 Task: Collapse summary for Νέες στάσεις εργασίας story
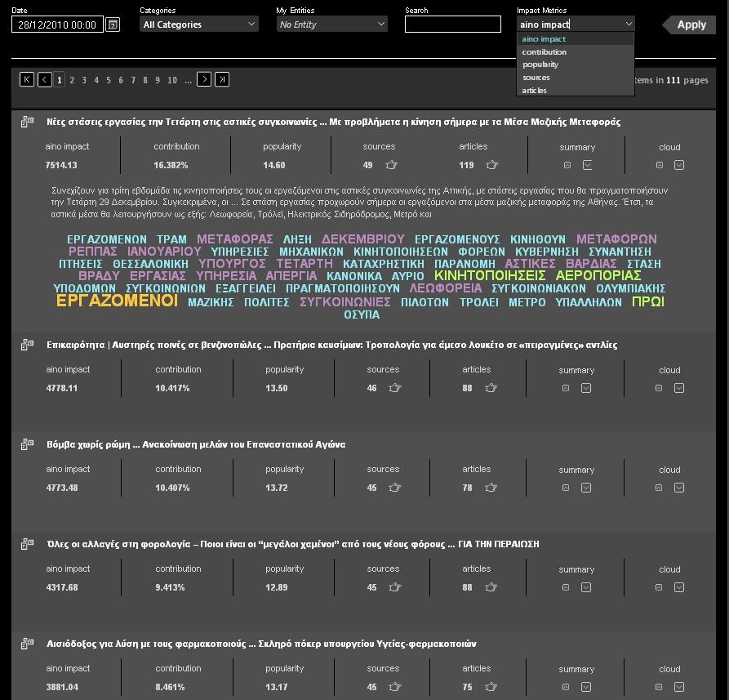(x=567, y=165)
